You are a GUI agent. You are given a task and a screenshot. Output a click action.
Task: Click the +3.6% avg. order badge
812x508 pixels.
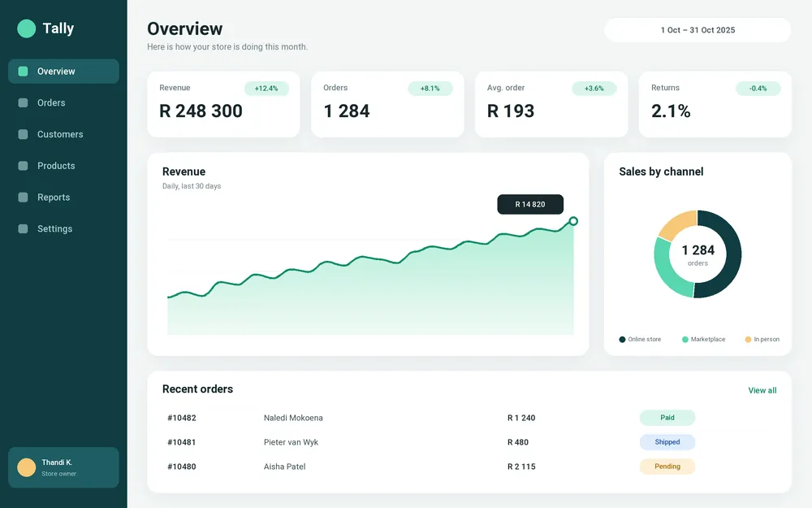[x=594, y=88]
